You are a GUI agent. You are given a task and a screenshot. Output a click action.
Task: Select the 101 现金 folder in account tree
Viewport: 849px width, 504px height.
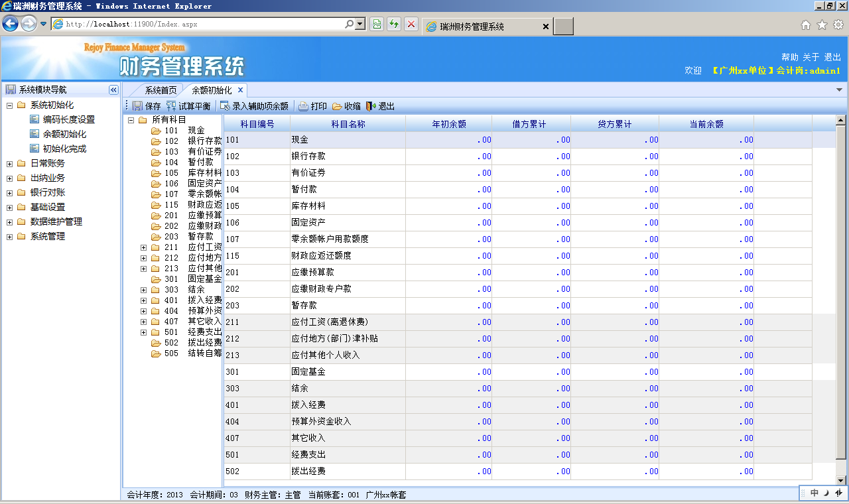178,131
